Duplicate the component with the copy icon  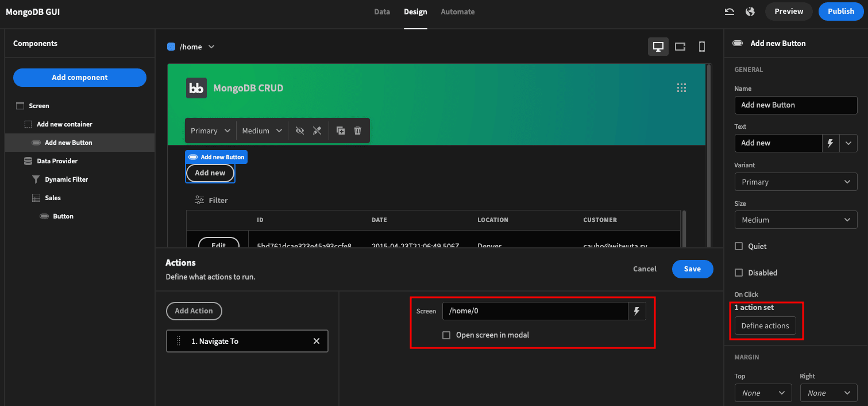coord(341,131)
